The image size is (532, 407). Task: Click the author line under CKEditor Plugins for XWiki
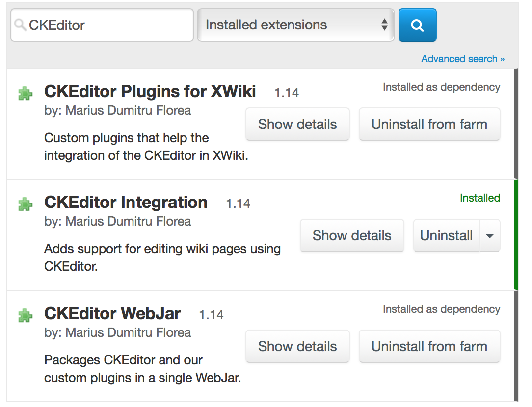click(x=118, y=110)
